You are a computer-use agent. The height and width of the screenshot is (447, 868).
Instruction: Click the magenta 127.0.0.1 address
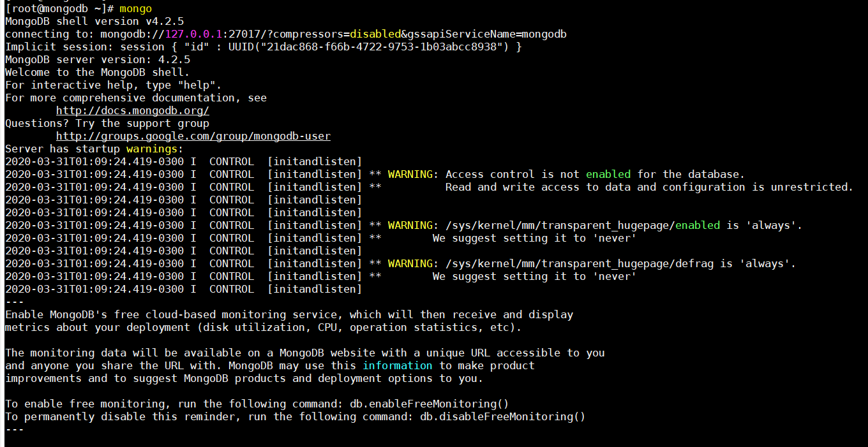point(193,34)
